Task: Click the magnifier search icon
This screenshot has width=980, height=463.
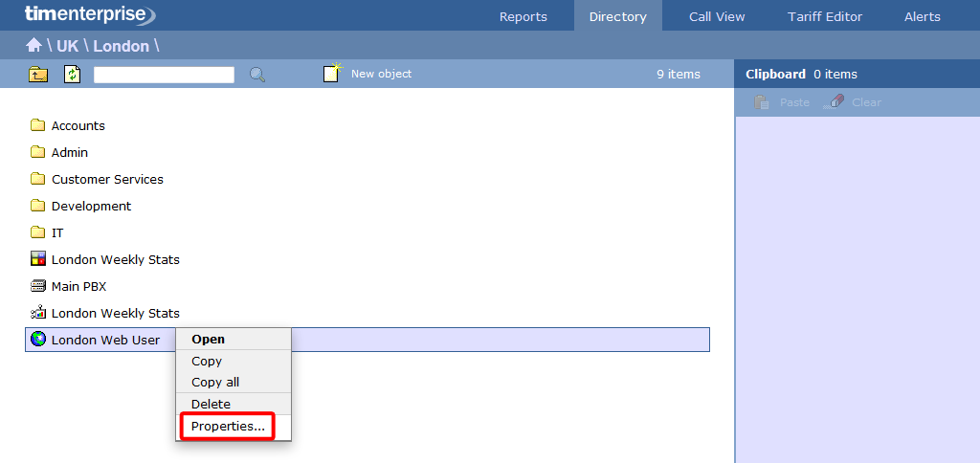Action: 257,75
